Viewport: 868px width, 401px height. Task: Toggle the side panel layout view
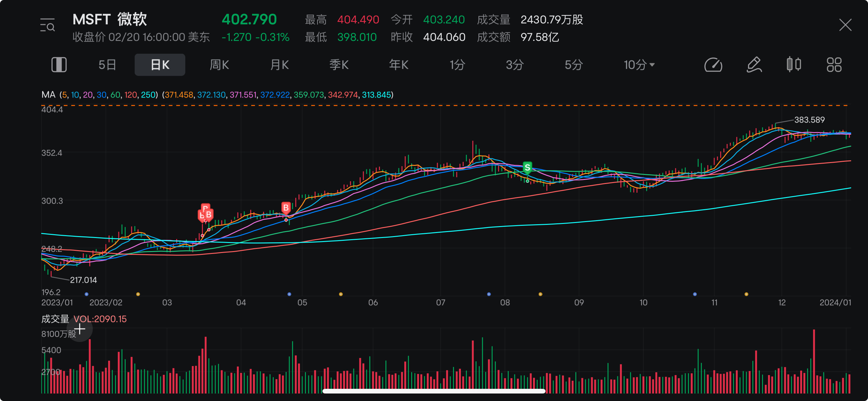(x=59, y=65)
